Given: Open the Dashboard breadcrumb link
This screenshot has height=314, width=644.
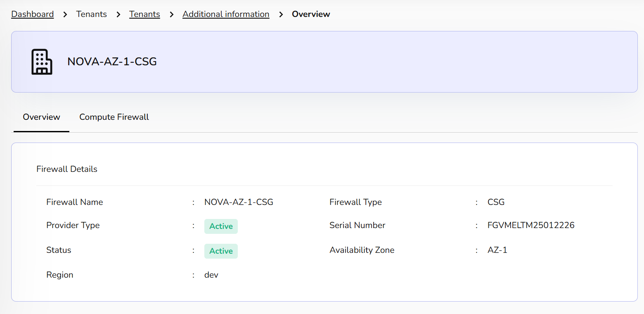Looking at the screenshot, I should [x=33, y=14].
